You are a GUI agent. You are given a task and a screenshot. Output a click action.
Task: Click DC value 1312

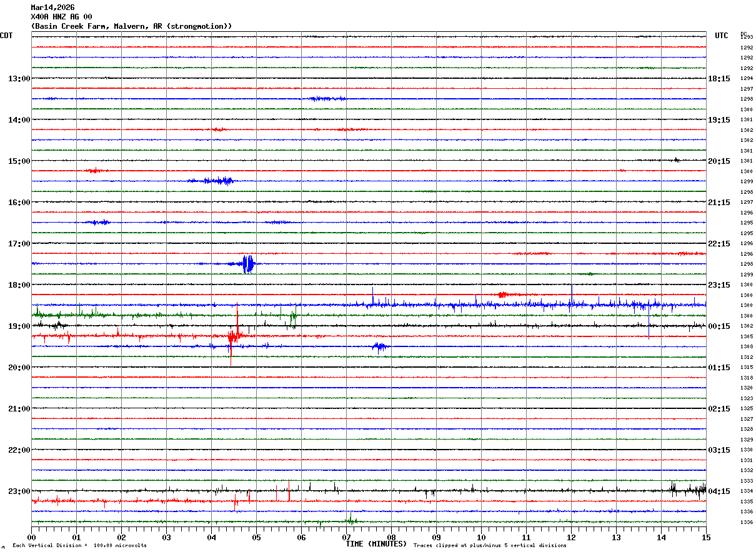tap(747, 357)
